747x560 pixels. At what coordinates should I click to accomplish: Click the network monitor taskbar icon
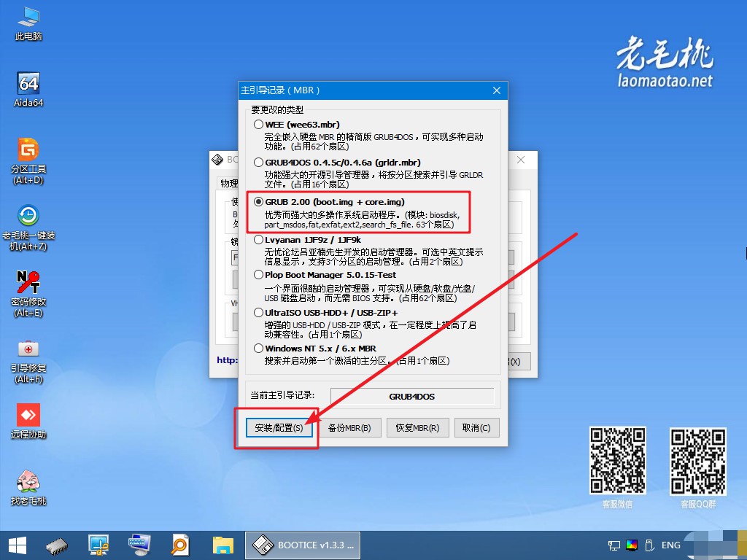(98, 545)
